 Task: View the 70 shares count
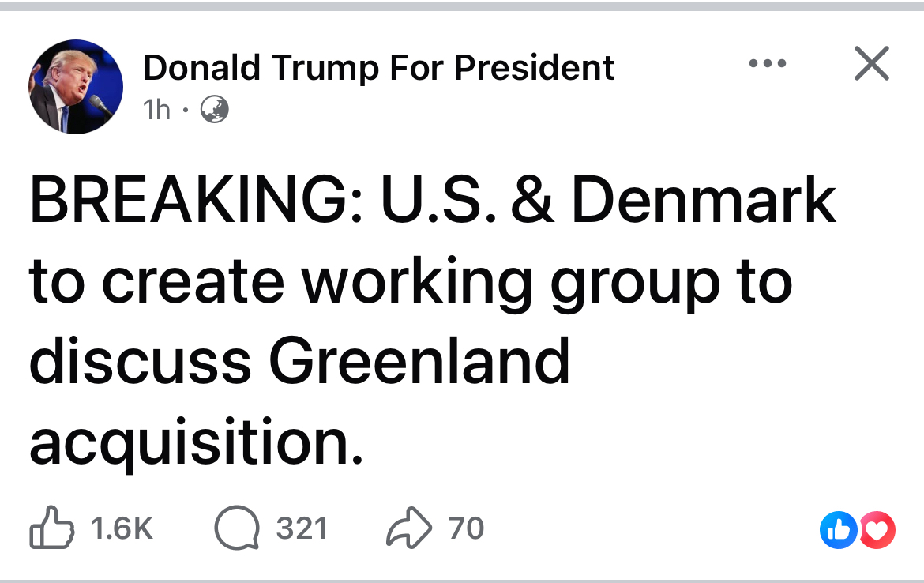tap(466, 528)
